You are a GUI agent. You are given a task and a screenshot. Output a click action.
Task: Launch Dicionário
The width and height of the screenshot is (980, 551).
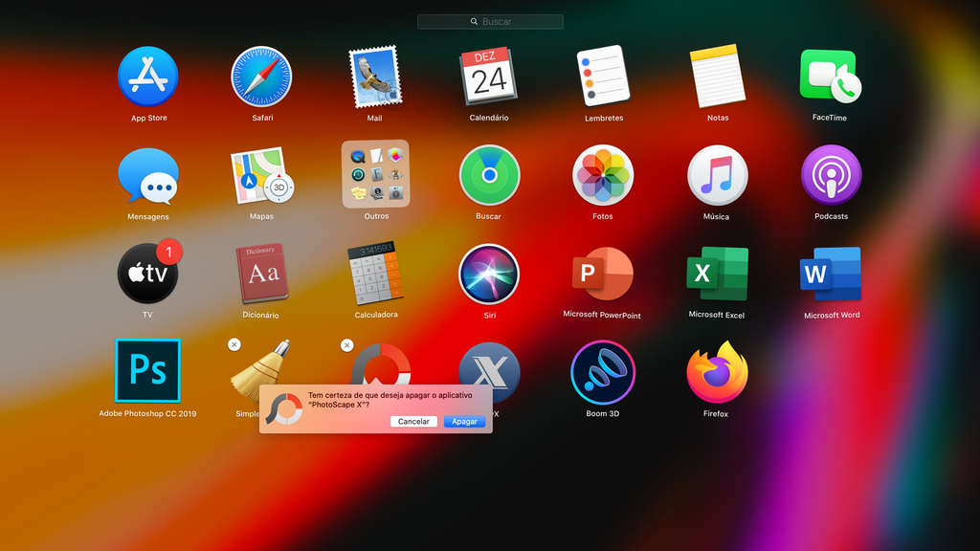261,273
